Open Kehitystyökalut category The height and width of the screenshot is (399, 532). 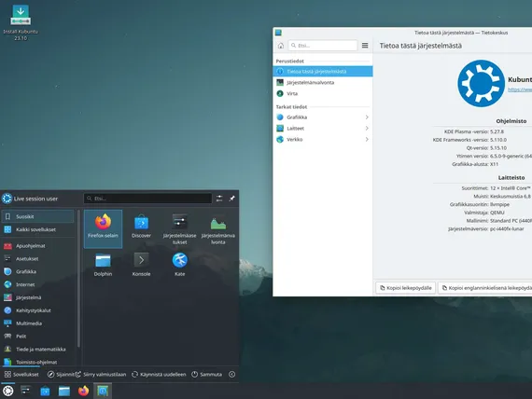[37, 310]
